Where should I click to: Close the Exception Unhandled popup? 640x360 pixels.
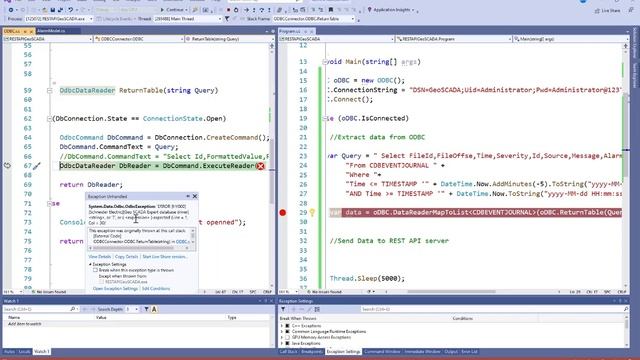(x=195, y=196)
